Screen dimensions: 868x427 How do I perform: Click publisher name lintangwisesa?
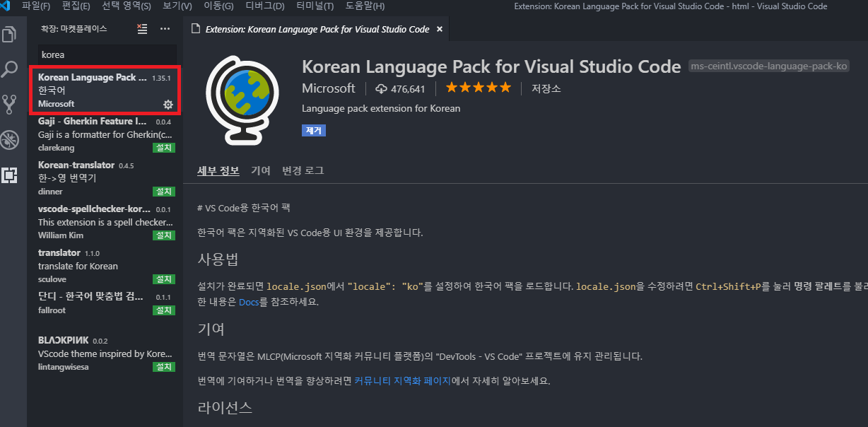64,367
